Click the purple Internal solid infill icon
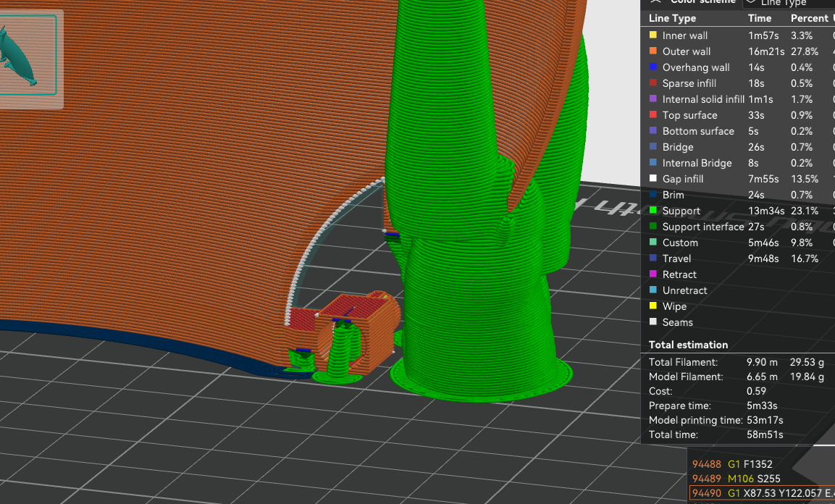 click(653, 99)
